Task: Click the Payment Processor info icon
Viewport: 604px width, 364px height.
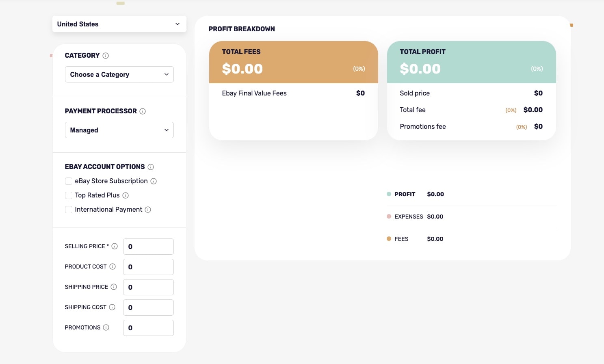Action: [x=143, y=111]
